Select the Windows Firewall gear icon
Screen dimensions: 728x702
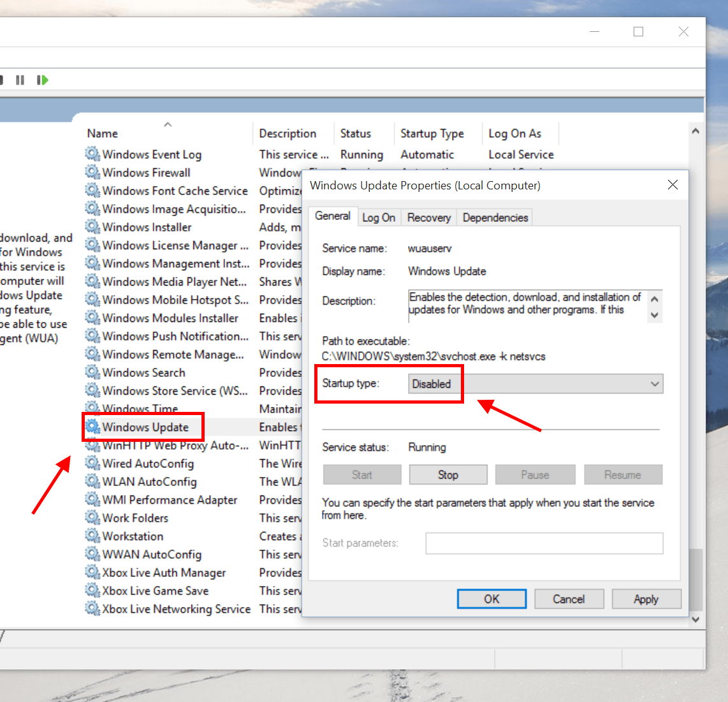click(93, 172)
